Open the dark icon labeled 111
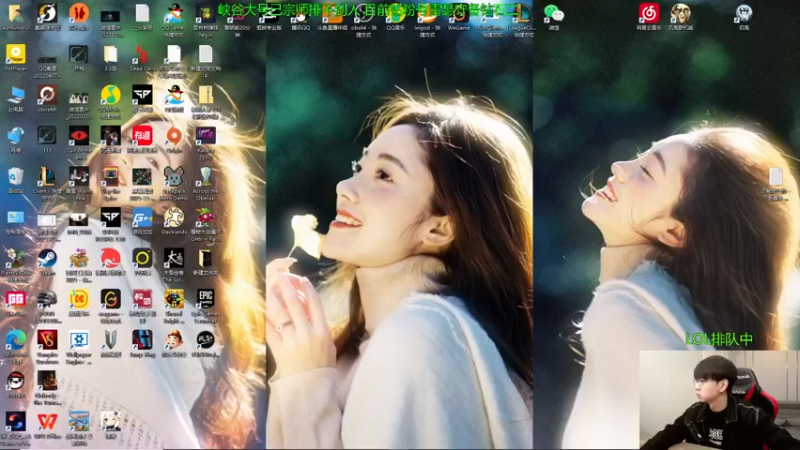Screen dimensions: 800x450 pyautogui.click(x=47, y=136)
